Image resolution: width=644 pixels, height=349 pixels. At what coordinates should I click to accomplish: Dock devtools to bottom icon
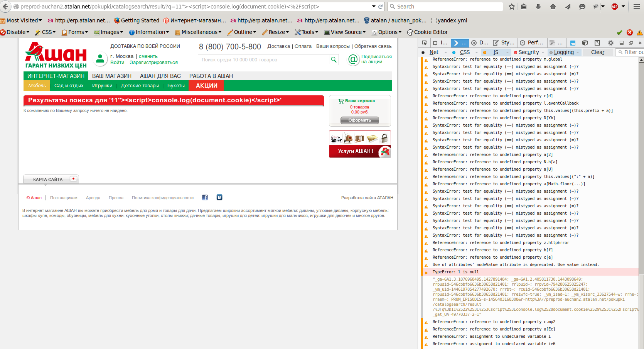click(x=622, y=43)
